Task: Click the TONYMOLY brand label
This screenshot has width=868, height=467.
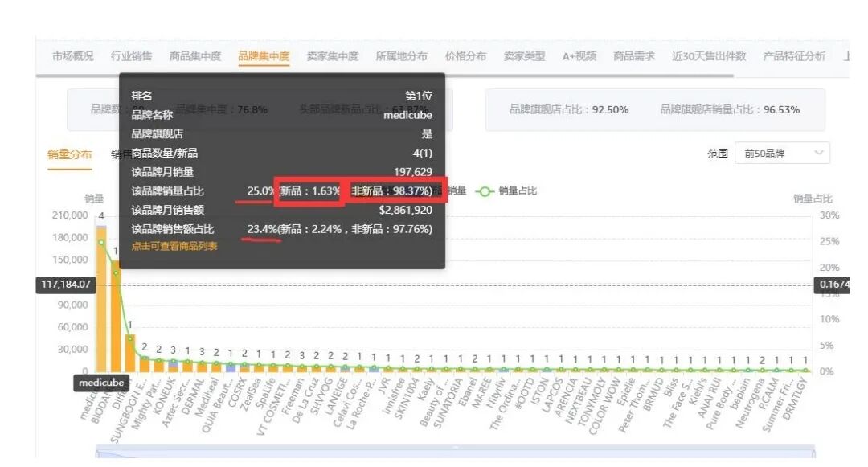Action: (x=592, y=400)
